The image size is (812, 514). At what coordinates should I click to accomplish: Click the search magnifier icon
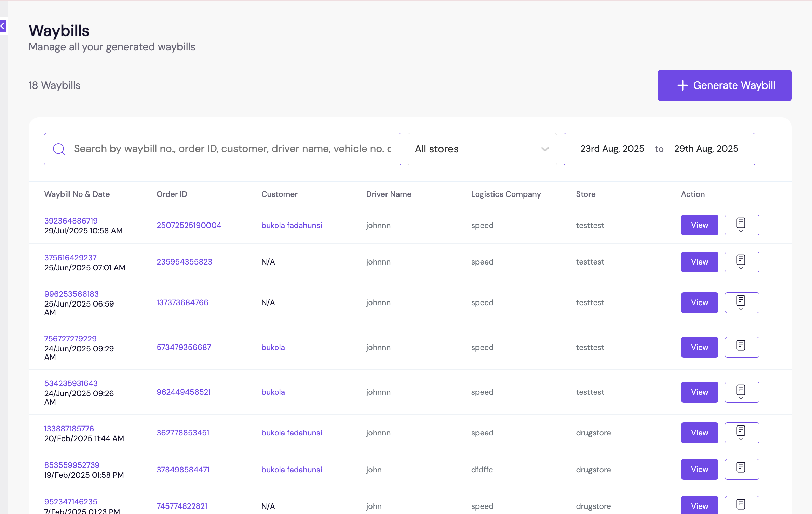pyautogui.click(x=59, y=149)
